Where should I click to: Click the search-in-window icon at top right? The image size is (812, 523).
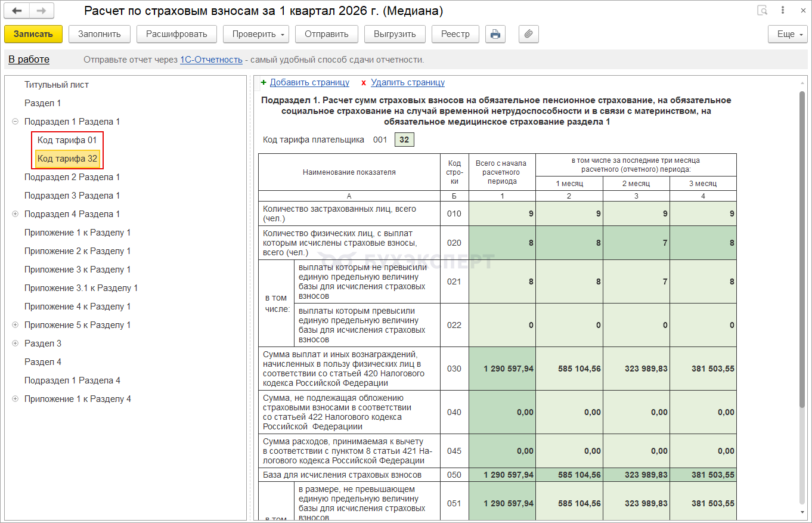pos(762,11)
